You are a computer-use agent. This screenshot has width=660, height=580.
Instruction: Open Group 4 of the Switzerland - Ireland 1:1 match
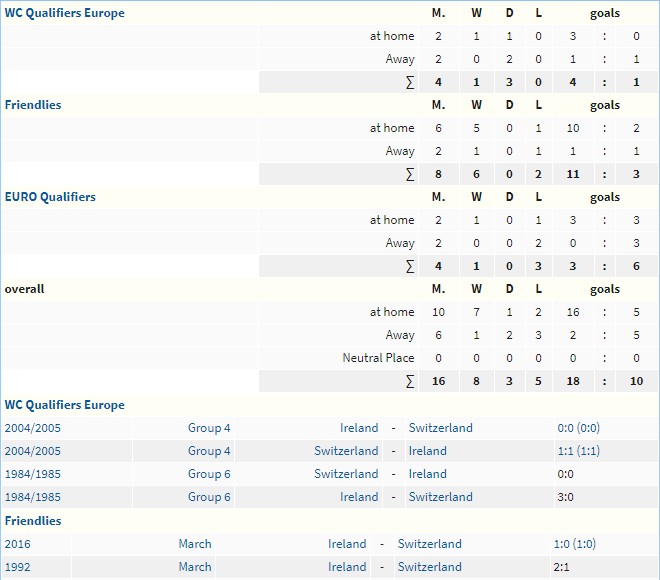click(209, 451)
